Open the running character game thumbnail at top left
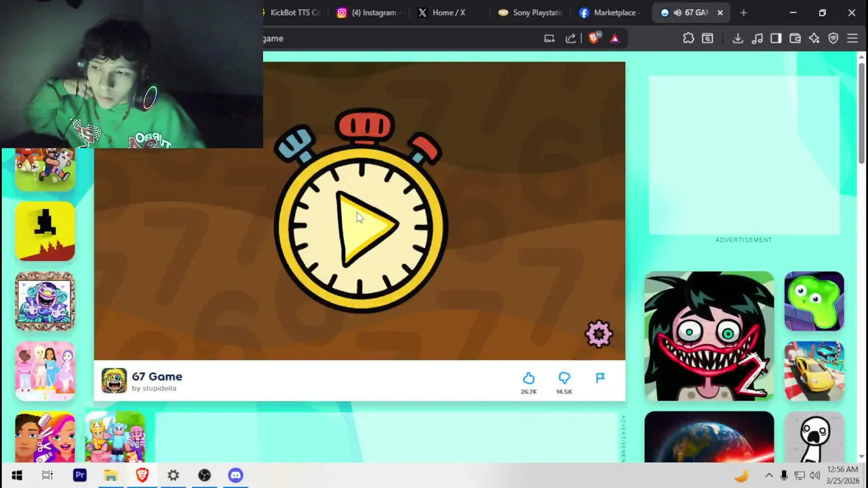 pos(45,169)
